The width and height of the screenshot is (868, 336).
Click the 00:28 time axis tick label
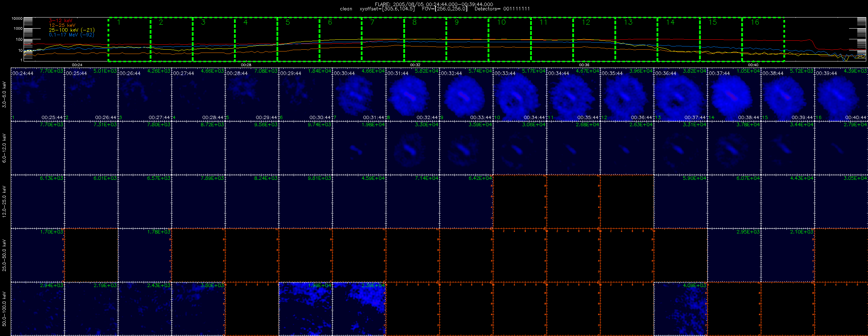246,65
